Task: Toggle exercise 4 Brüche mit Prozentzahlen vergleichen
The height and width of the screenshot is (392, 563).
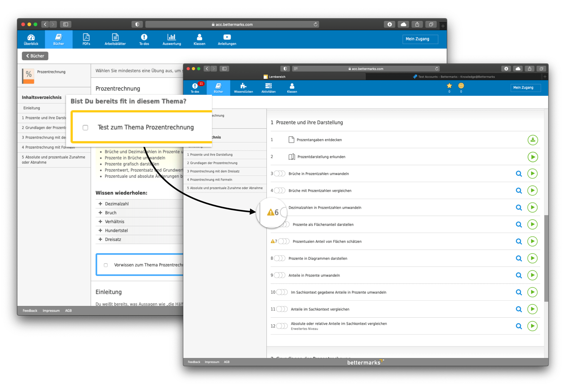Action: (279, 190)
